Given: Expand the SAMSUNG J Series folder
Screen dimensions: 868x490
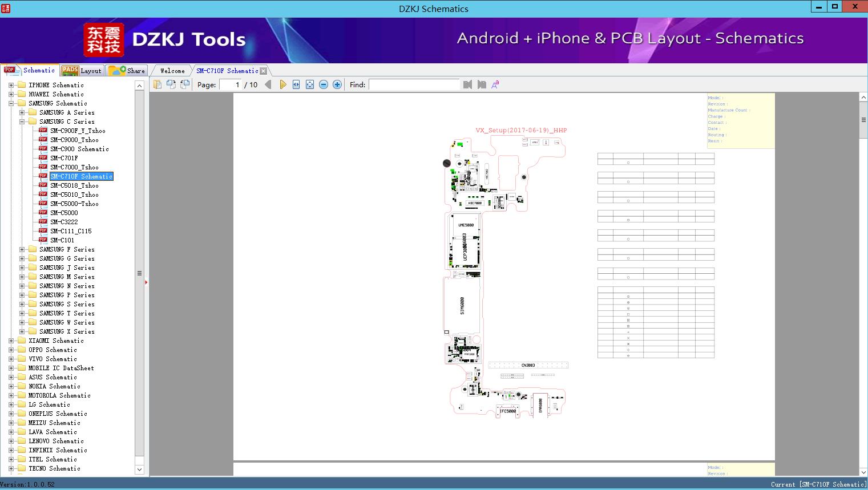Looking at the screenshot, I should pos(22,268).
